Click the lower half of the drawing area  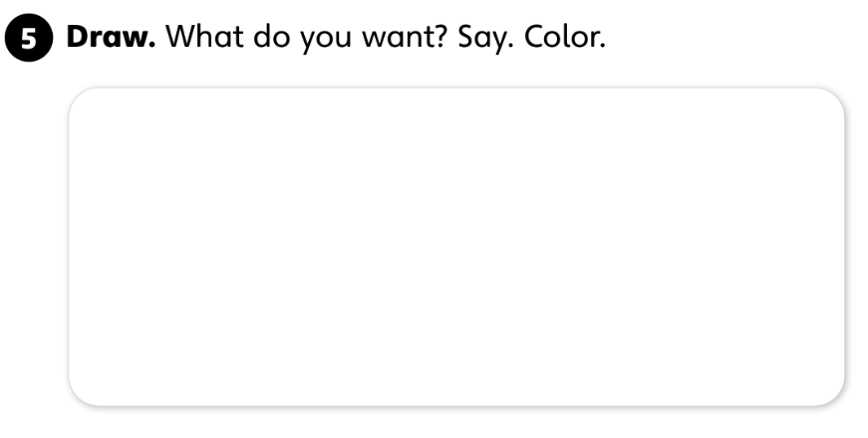[455, 328]
